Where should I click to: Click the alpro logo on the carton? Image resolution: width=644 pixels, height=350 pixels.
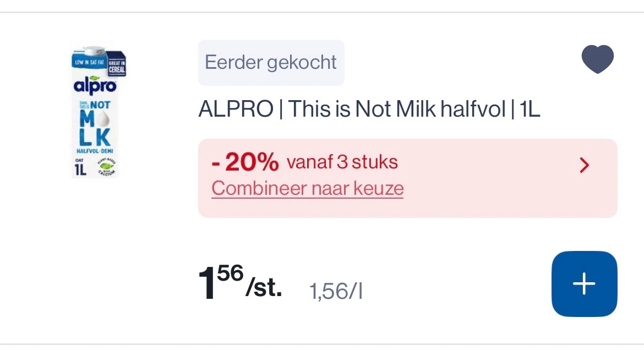[x=95, y=87]
